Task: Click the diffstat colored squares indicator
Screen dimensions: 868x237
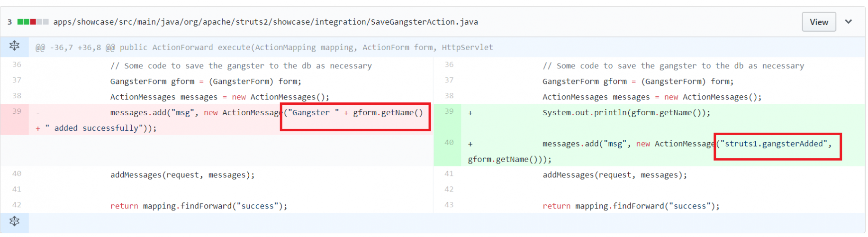Action: coord(33,22)
